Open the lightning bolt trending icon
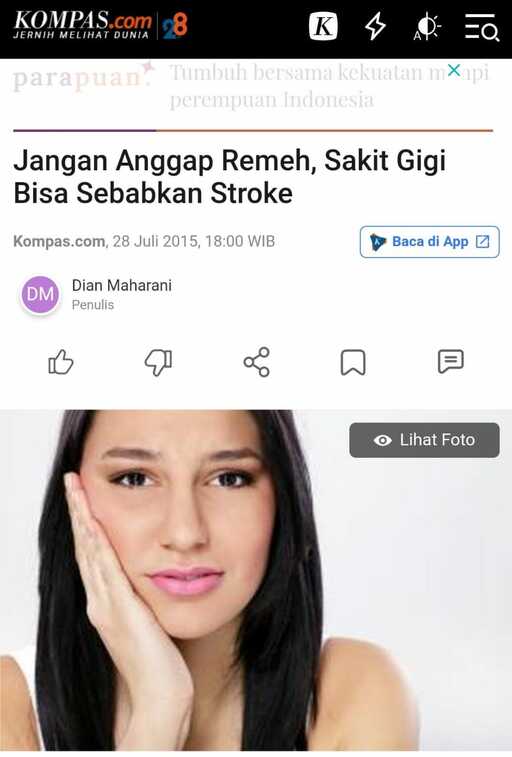The width and height of the screenshot is (512, 757). [x=375, y=26]
